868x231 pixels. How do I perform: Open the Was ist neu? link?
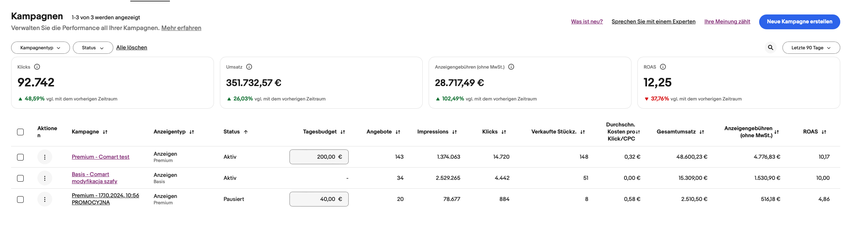tap(587, 22)
